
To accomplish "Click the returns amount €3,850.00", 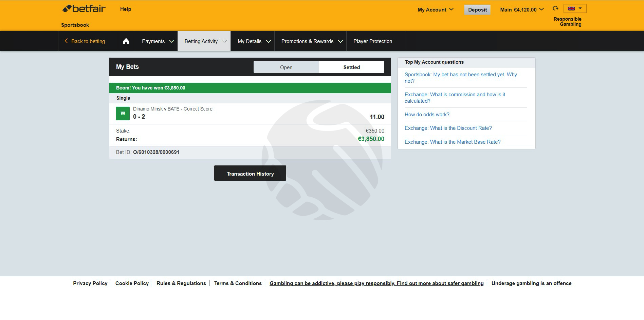I will tap(371, 139).
